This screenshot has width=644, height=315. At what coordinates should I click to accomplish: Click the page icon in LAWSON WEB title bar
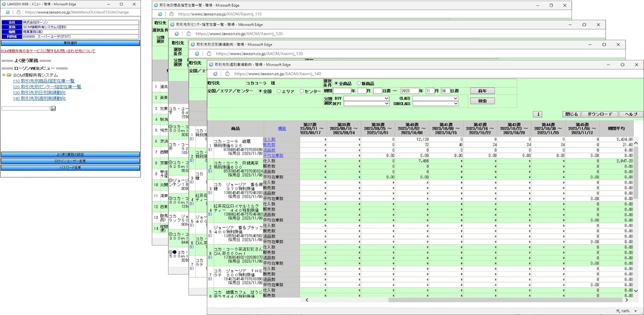(4, 5)
